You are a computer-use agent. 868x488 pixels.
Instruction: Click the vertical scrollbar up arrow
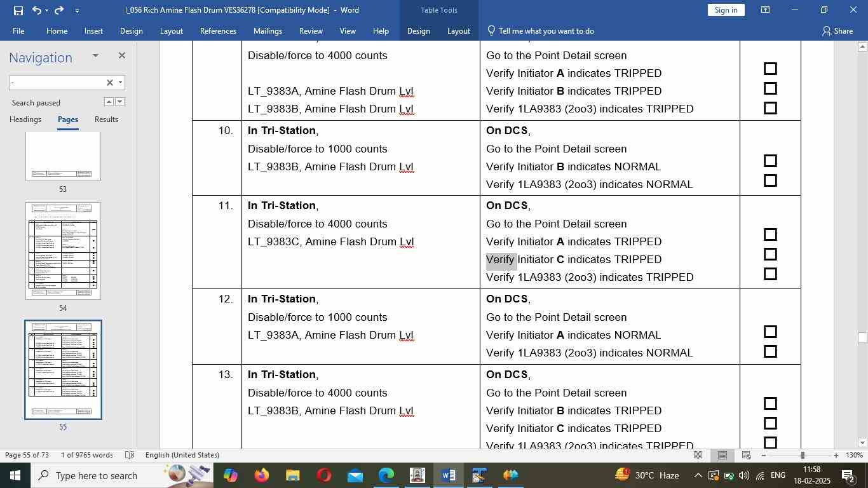[x=862, y=46]
